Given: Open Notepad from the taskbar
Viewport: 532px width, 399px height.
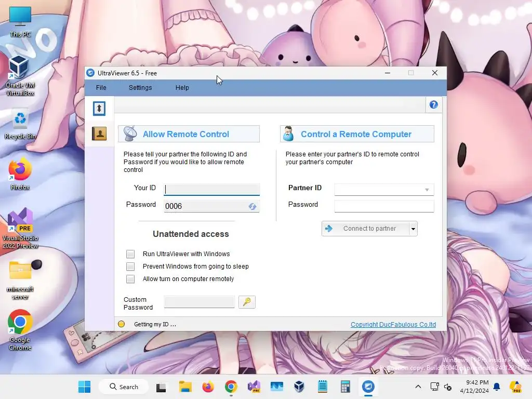Looking at the screenshot, I should point(322,387).
